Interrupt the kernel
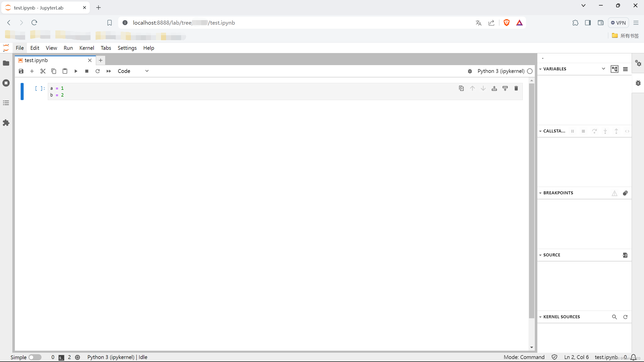644x362 pixels. click(87, 71)
